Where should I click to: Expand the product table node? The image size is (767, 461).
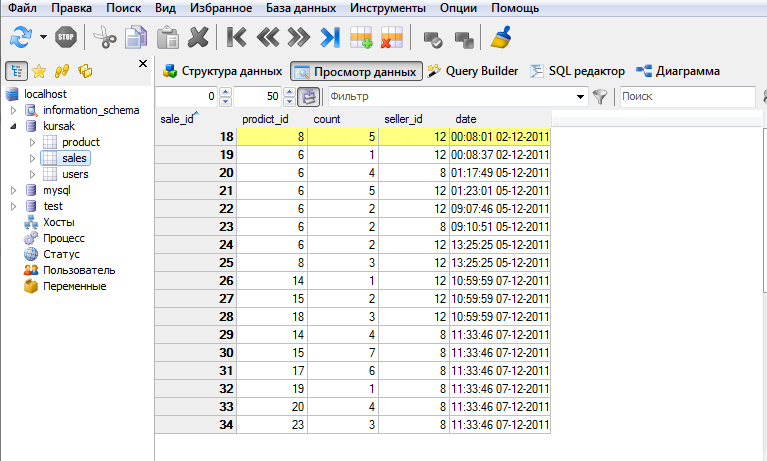(x=32, y=142)
